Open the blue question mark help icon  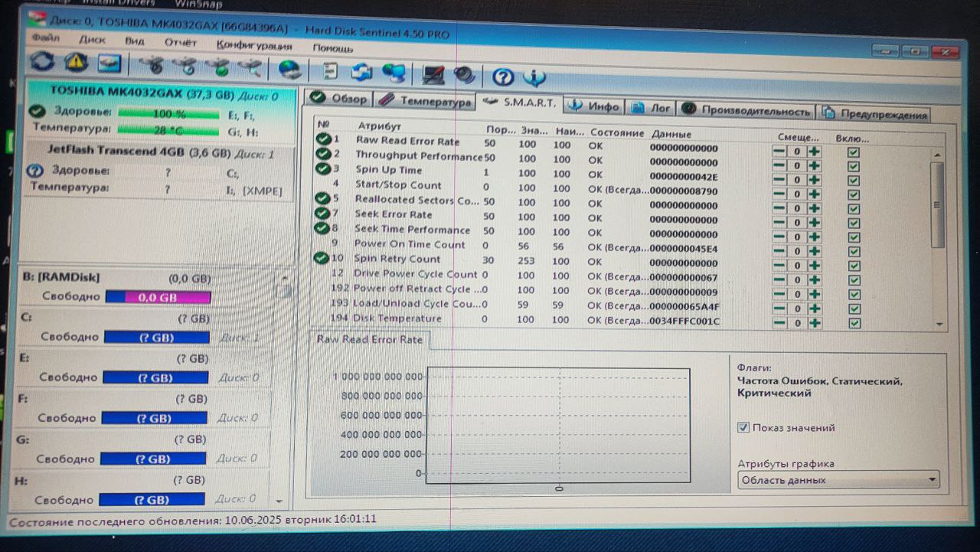[501, 76]
